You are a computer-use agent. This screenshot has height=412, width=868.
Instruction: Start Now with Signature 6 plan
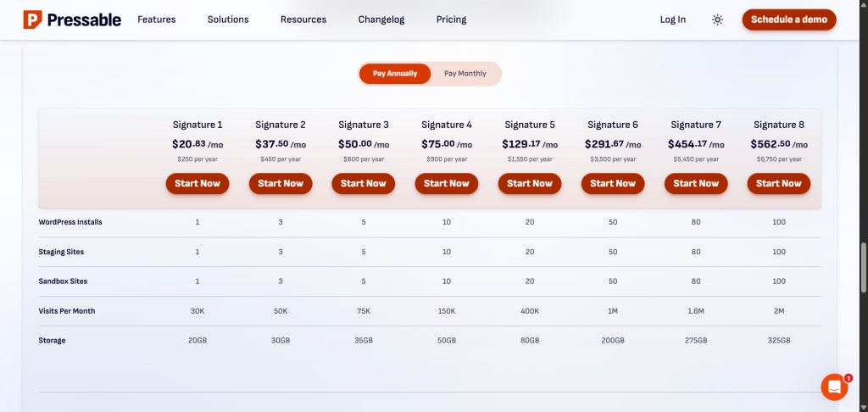[x=613, y=183]
